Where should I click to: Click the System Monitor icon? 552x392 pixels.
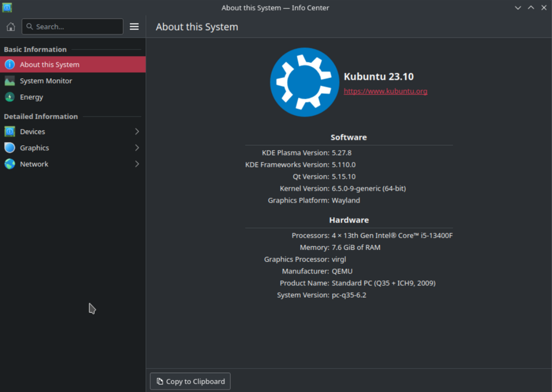click(10, 81)
